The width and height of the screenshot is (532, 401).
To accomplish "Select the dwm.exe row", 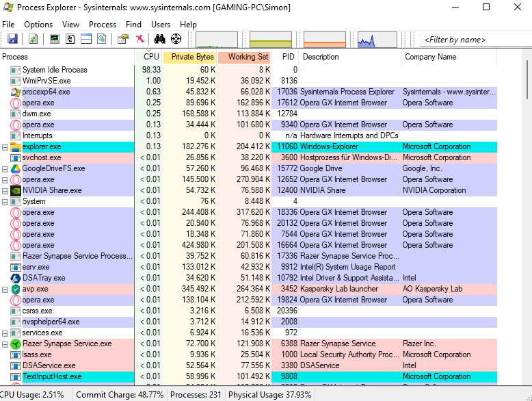I will click(248, 114).
